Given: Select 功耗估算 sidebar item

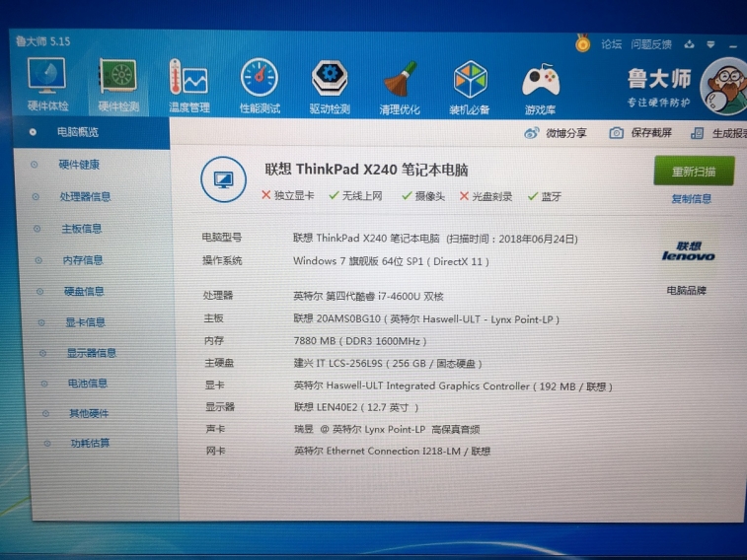Looking at the screenshot, I should 90,443.
